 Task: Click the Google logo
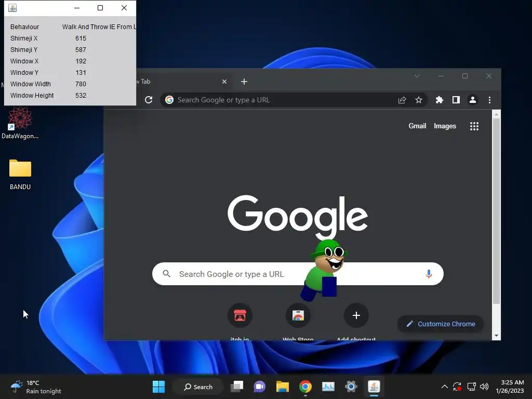tap(298, 217)
